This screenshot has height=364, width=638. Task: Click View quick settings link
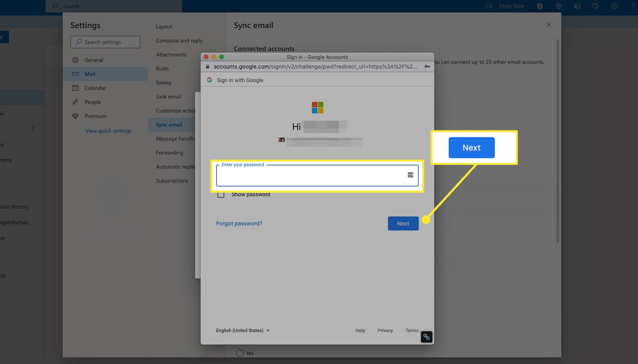[109, 131]
